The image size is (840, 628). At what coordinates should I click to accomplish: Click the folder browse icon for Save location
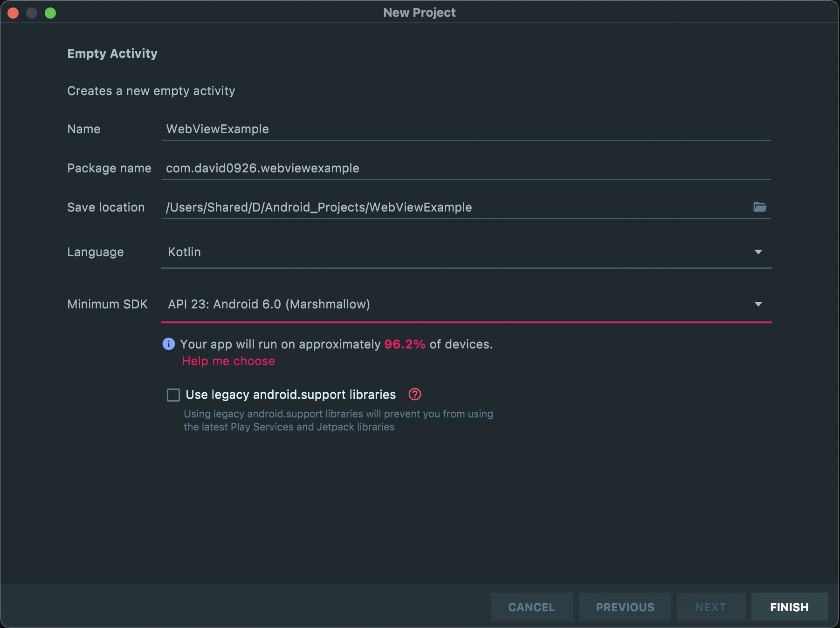[x=759, y=207]
